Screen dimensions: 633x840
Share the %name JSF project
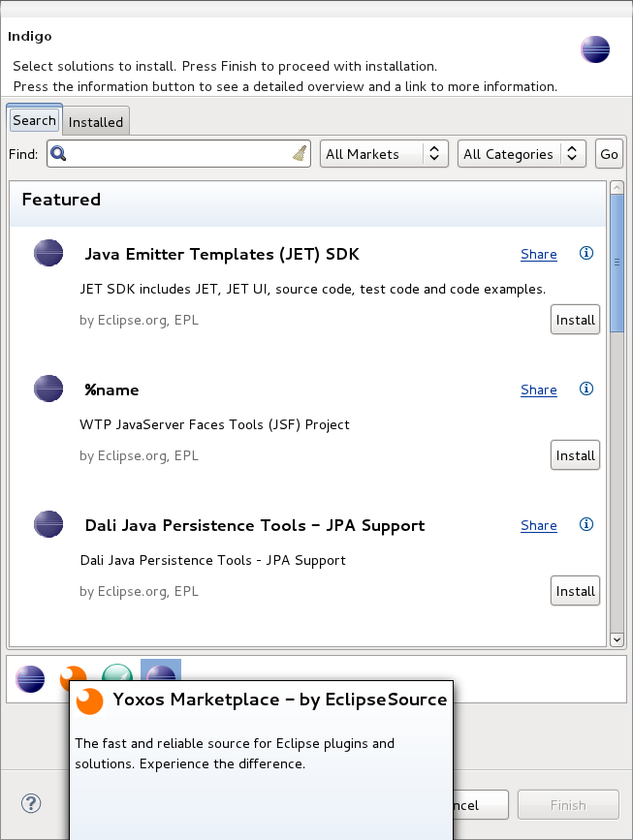click(539, 390)
